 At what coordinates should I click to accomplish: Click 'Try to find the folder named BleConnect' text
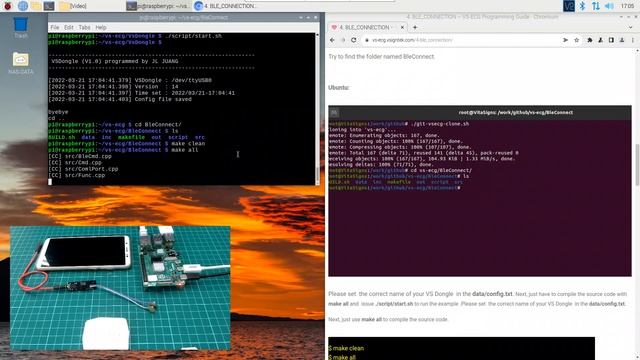(x=381, y=56)
